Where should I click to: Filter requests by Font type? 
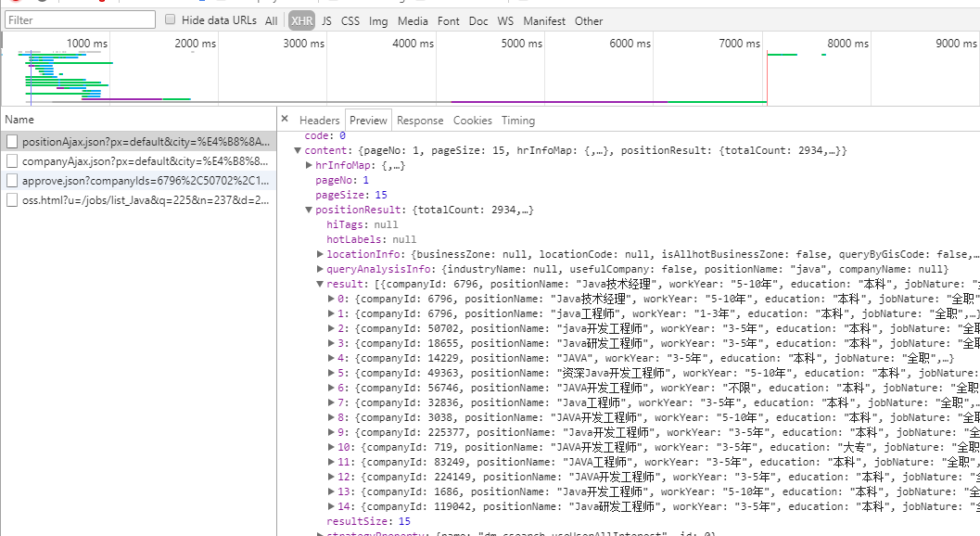coord(448,20)
